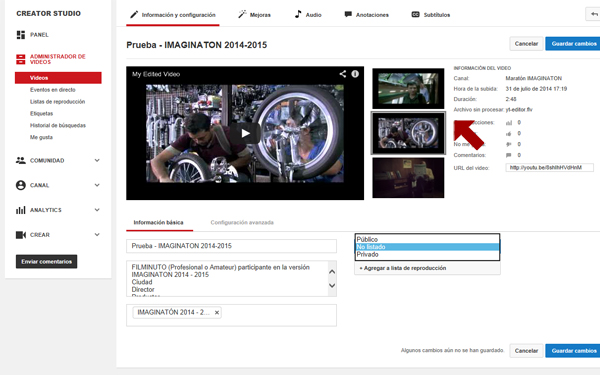Open Anotaciones speech bubble tab
Image resolution: width=600 pixels, height=375 pixels.
366,15
